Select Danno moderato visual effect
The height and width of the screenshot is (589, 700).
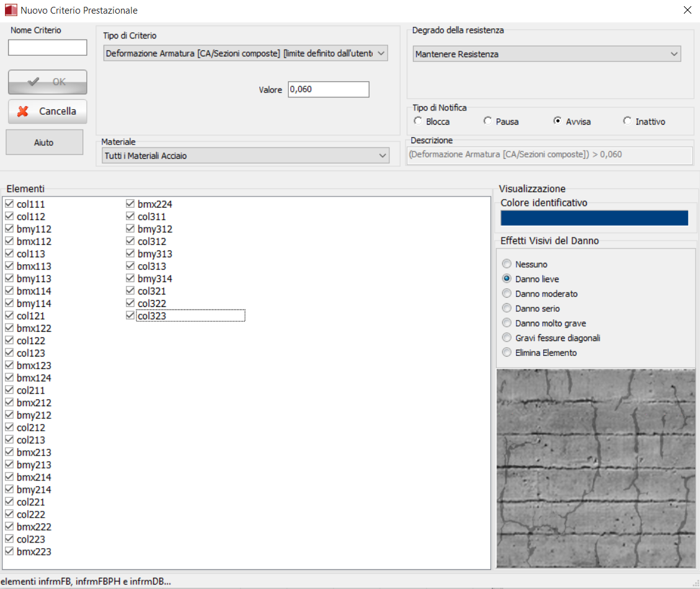[x=507, y=293]
